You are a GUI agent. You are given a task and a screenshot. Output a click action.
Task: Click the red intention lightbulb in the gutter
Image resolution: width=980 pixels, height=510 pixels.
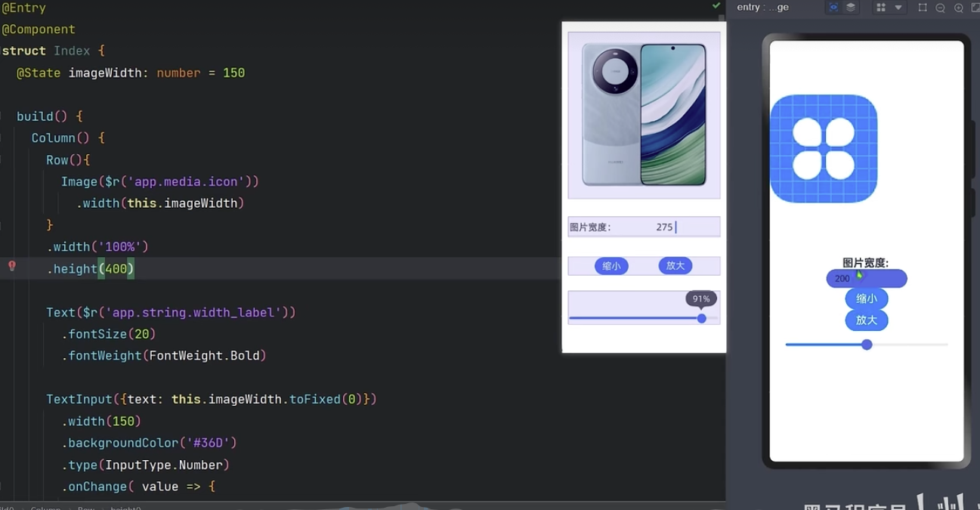pos(12,266)
